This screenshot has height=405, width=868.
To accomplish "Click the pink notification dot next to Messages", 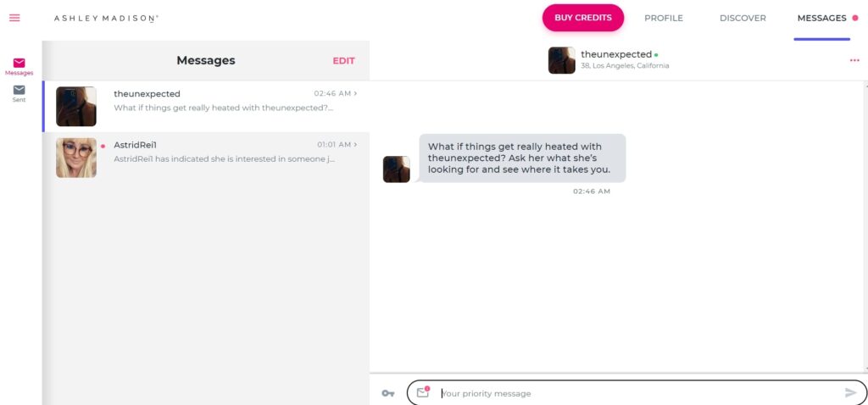I will coord(854,19).
